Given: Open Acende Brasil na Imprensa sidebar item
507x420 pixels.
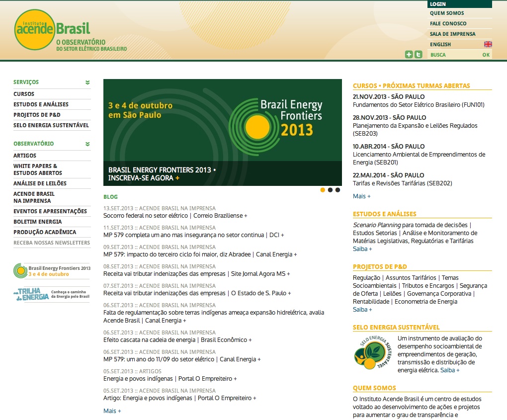Looking at the screenshot, I should (x=34, y=197).
